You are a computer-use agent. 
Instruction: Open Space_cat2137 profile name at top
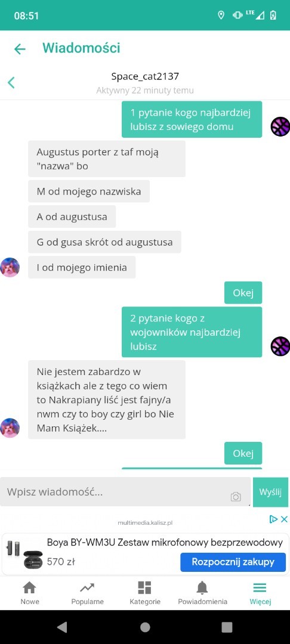145,76
